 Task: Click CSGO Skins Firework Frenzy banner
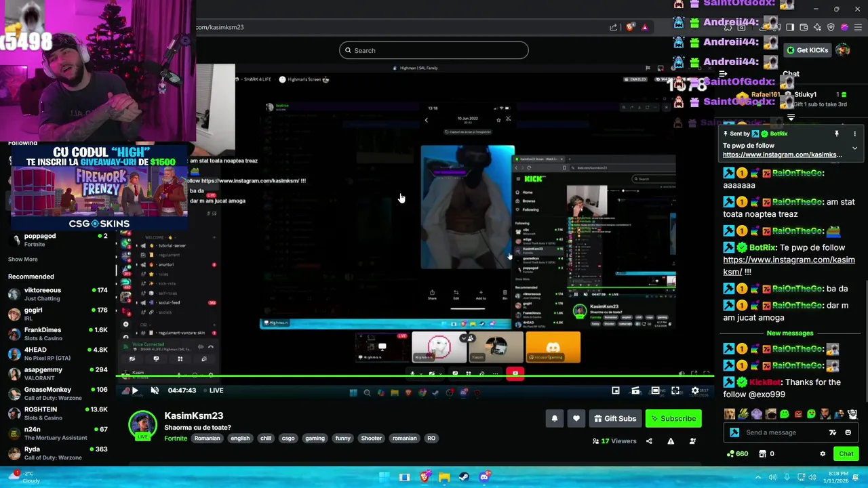[x=99, y=186]
